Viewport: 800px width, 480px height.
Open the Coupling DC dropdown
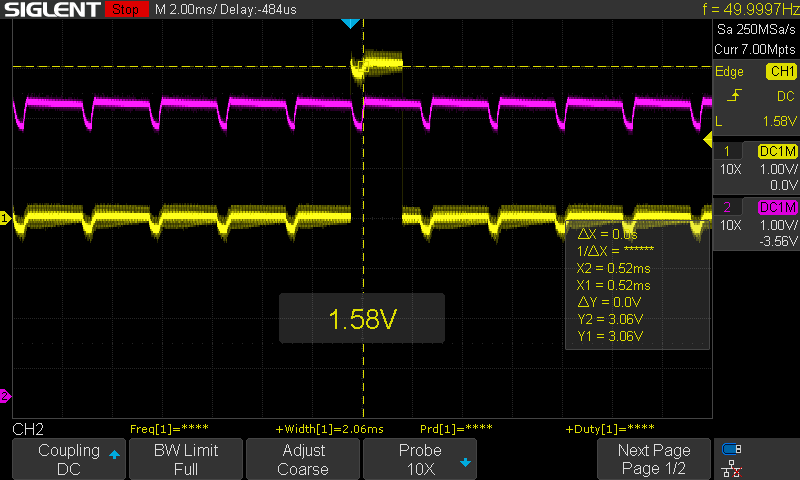tap(69, 459)
